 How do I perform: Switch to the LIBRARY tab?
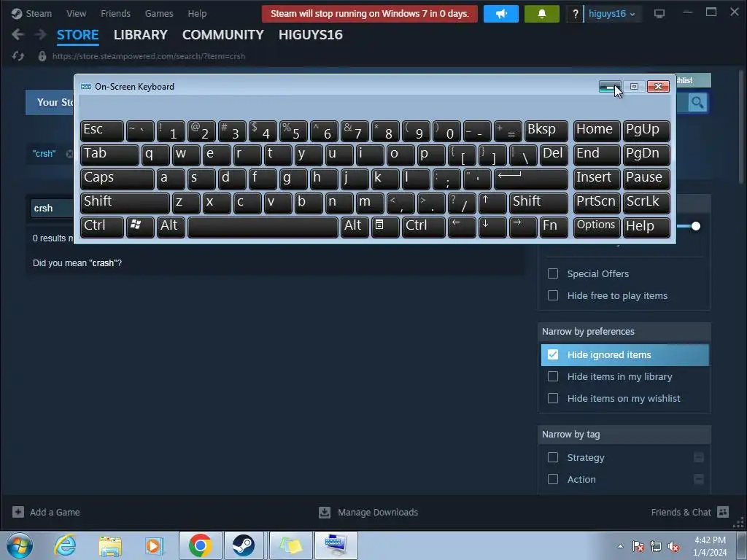tap(141, 35)
